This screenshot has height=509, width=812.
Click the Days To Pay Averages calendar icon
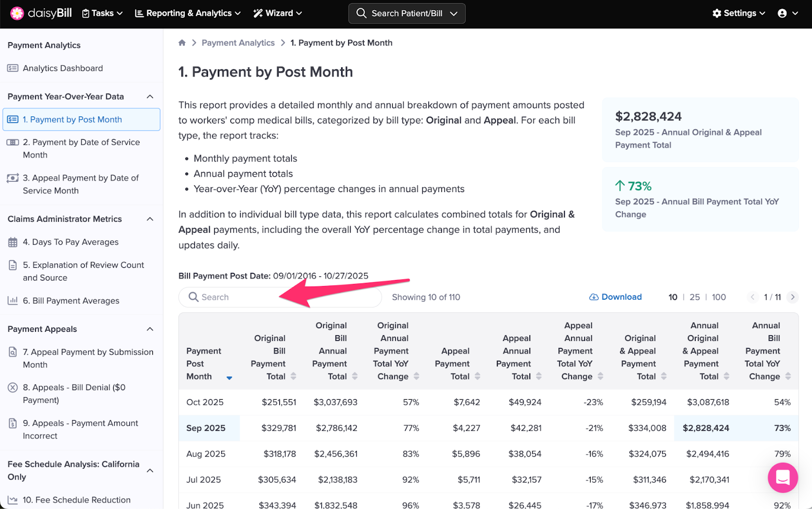point(13,242)
